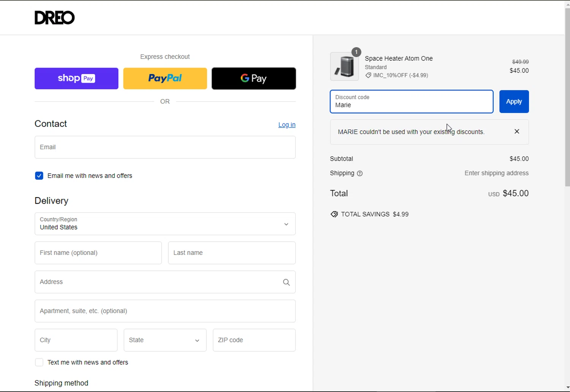Viewport: 570px width, 392px height.
Task: Open the Space Heater Atom One thumbnail
Action: click(344, 66)
